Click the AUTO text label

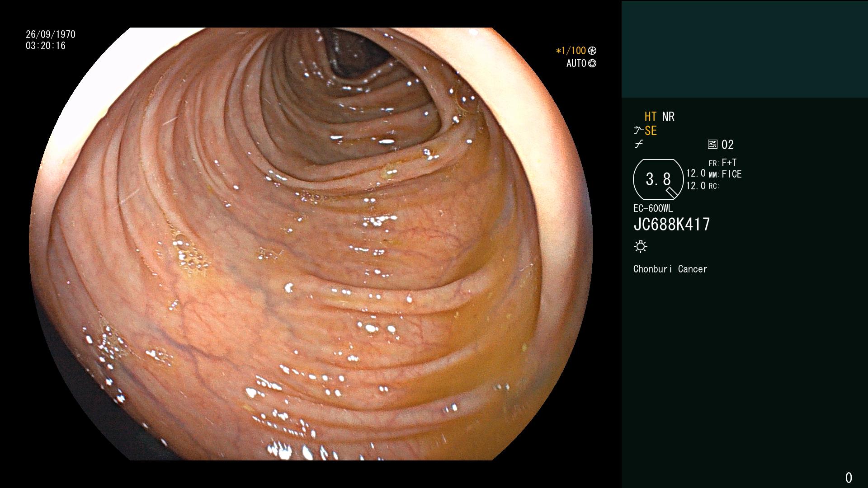point(576,64)
